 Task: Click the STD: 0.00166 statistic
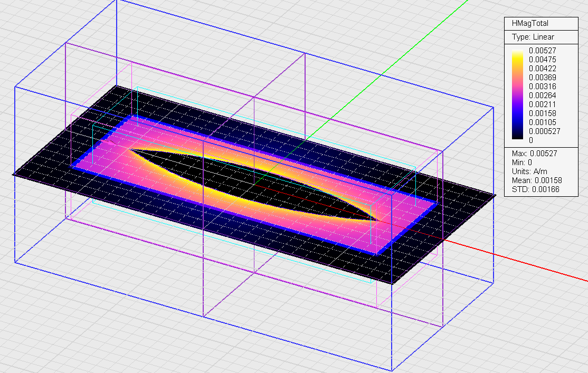point(535,189)
